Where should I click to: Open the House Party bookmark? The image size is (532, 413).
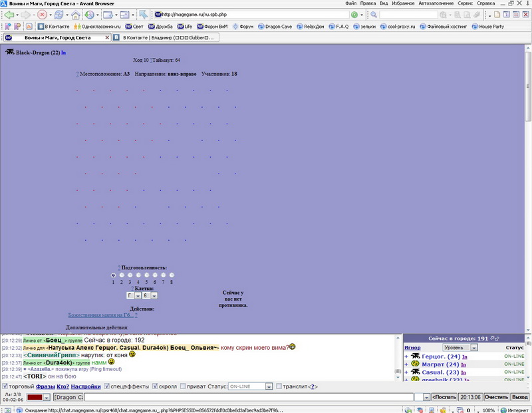coord(488,27)
